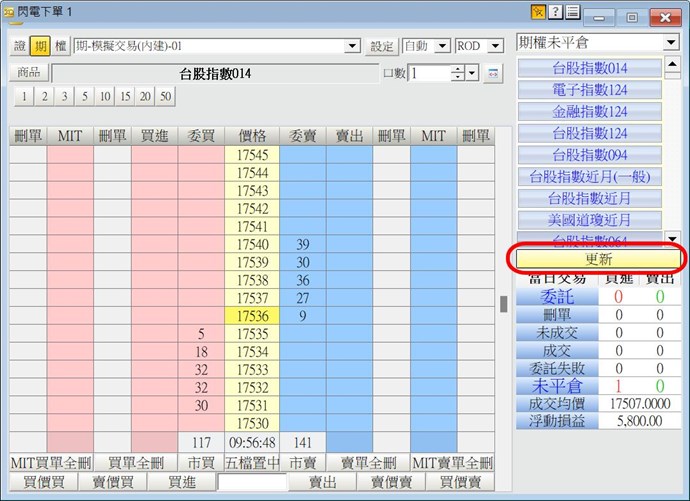Toggle the 證 (securities) mode button
Image resolution: width=690 pixels, height=501 pixels.
(x=20, y=46)
